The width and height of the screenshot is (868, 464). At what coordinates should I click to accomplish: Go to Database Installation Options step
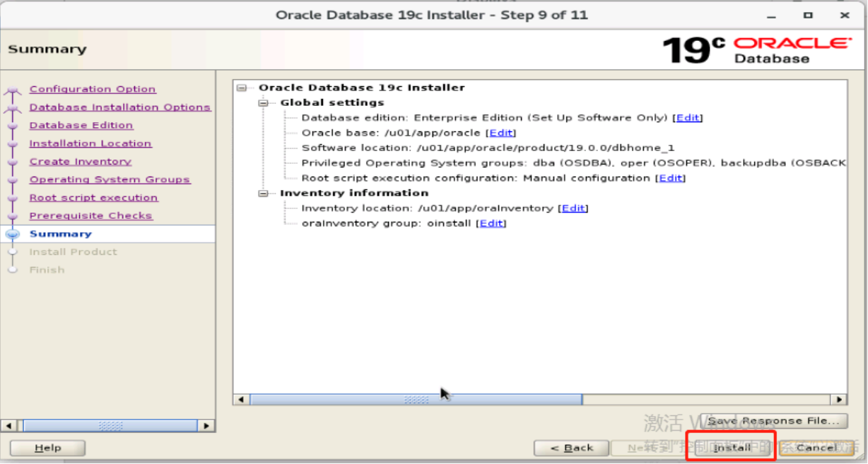(120, 107)
